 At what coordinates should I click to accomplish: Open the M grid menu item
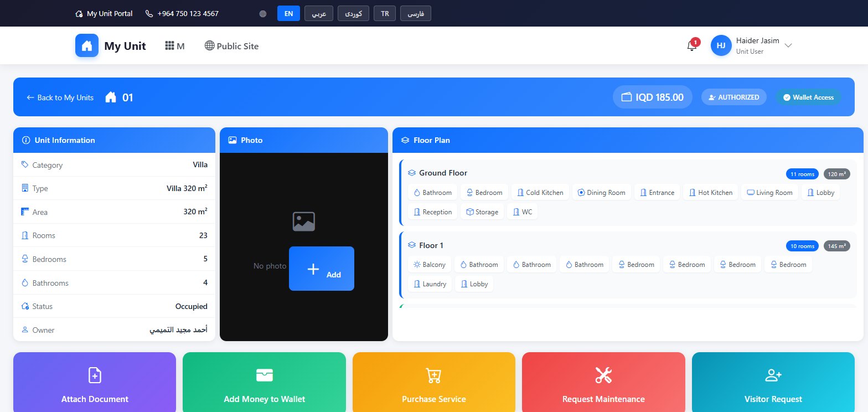174,46
